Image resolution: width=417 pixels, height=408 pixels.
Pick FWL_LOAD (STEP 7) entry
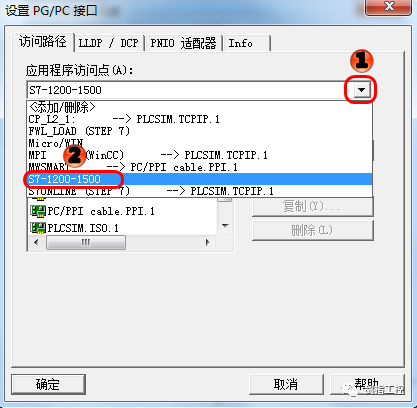pos(199,131)
